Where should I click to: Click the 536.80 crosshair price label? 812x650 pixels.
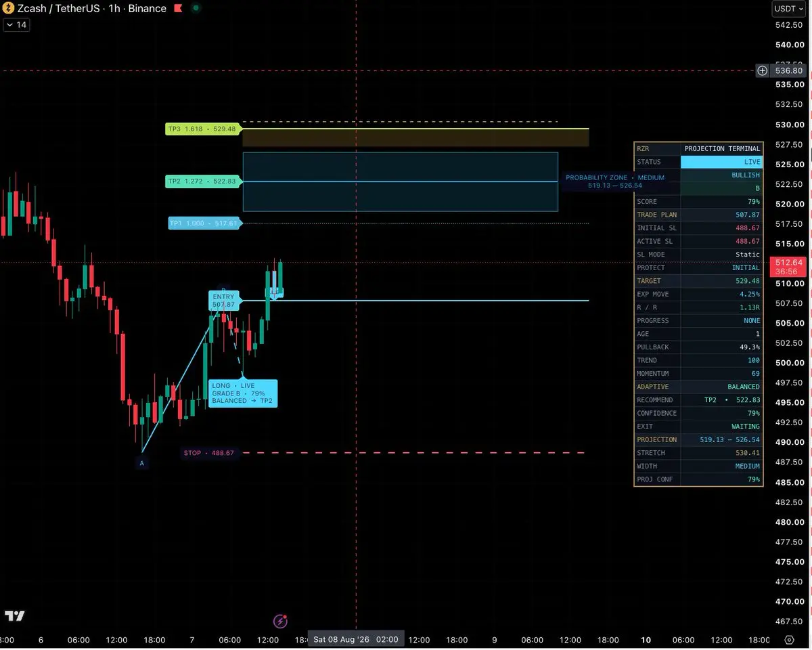pos(788,70)
